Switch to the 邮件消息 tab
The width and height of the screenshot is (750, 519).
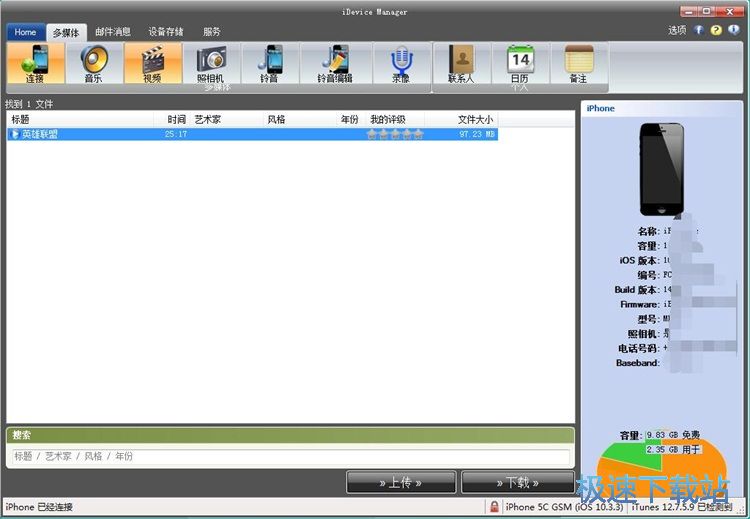pos(113,32)
